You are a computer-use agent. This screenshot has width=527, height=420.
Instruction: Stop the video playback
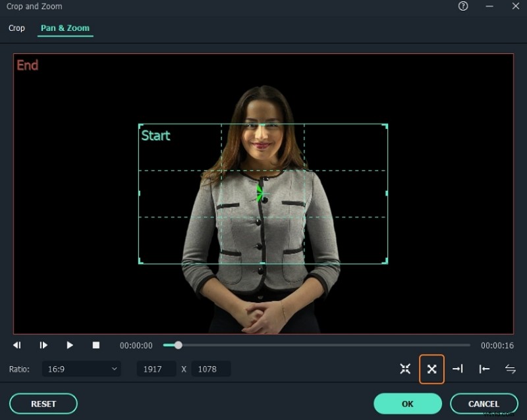point(95,345)
